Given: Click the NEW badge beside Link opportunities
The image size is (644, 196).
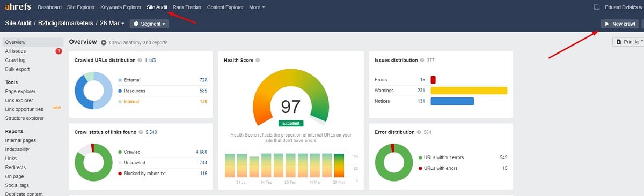Looking at the screenshot, I should click(x=56, y=108).
